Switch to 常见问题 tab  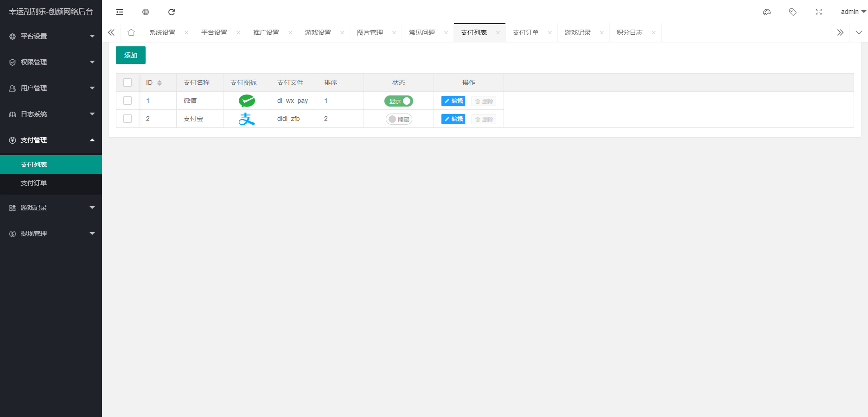point(422,32)
